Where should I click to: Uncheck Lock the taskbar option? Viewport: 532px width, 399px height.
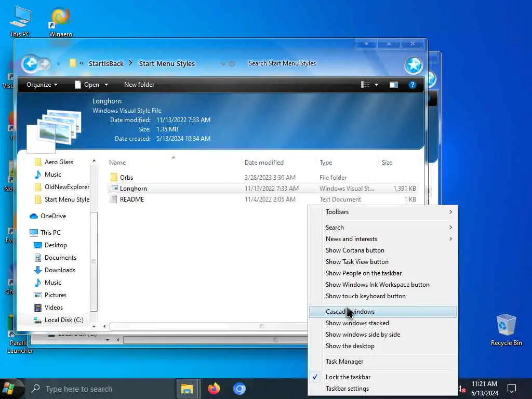(383, 377)
